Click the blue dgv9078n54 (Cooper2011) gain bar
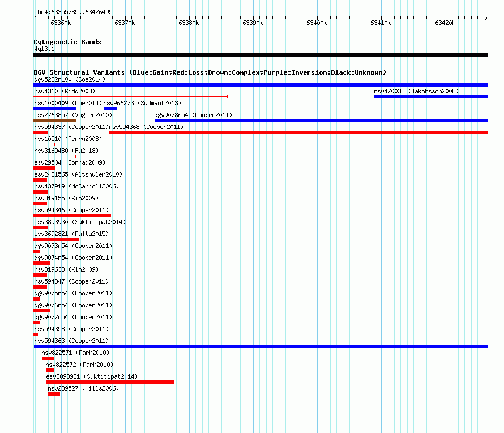The height and width of the screenshot is (433, 504). click(321, 121)
